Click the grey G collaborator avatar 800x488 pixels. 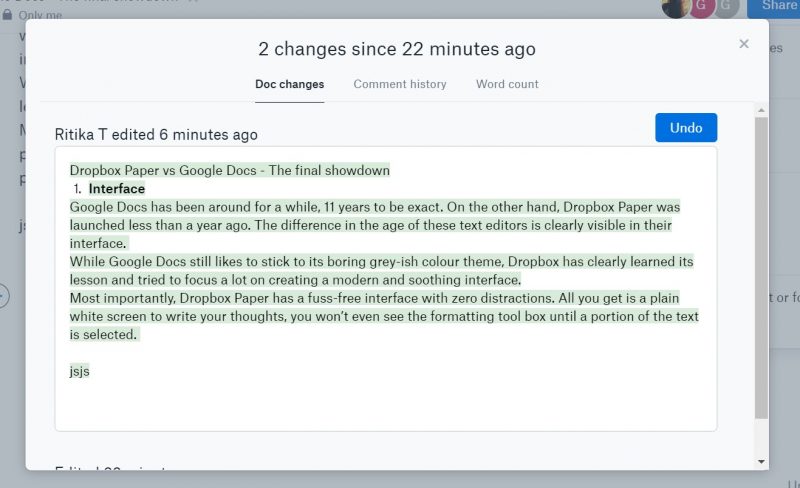tap(727, 7)
